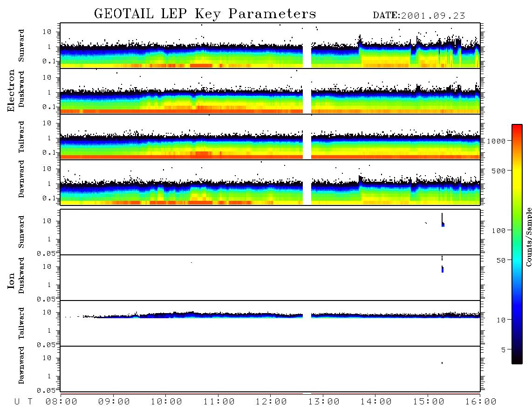The height and width of the screenshot is (410, 532).
Task: Select the colorbar tick value 10
Action: point(500,320)
